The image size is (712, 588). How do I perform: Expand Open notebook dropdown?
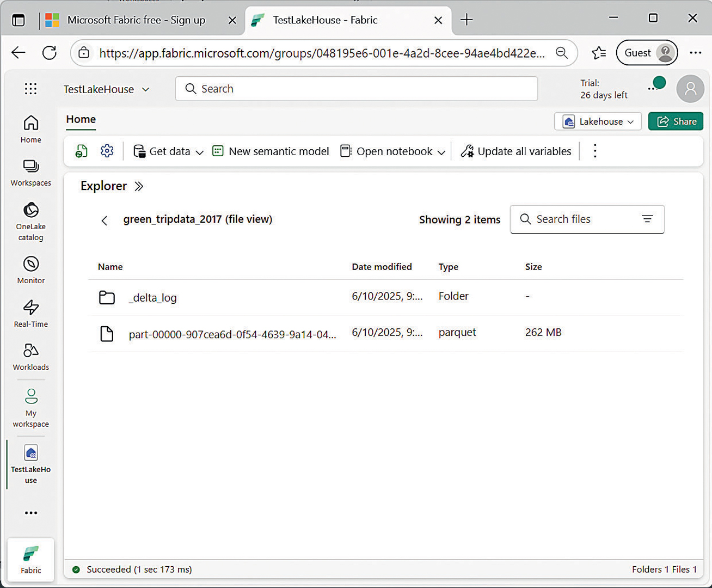pyautogui.click(x=441, y=152)
